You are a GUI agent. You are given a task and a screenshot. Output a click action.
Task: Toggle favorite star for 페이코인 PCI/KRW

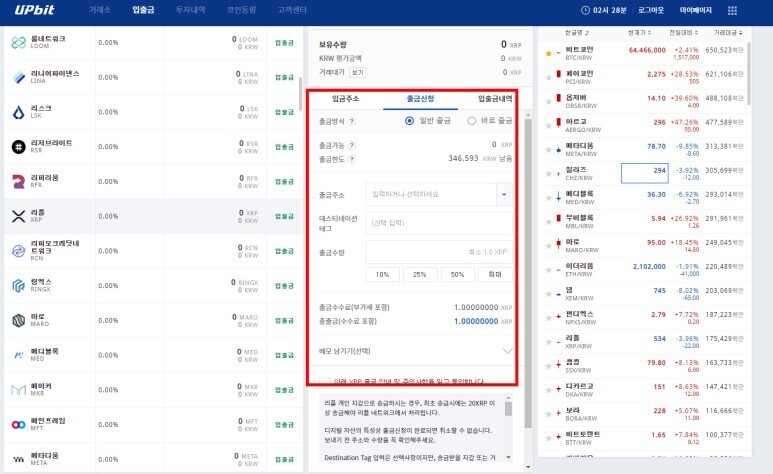point(548,77)
